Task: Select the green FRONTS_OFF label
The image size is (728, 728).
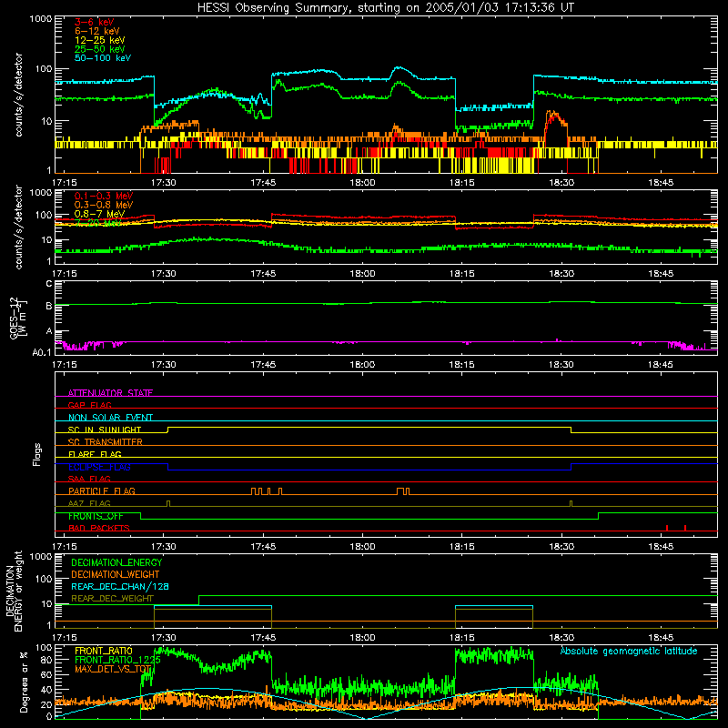Action: (96, 516)
